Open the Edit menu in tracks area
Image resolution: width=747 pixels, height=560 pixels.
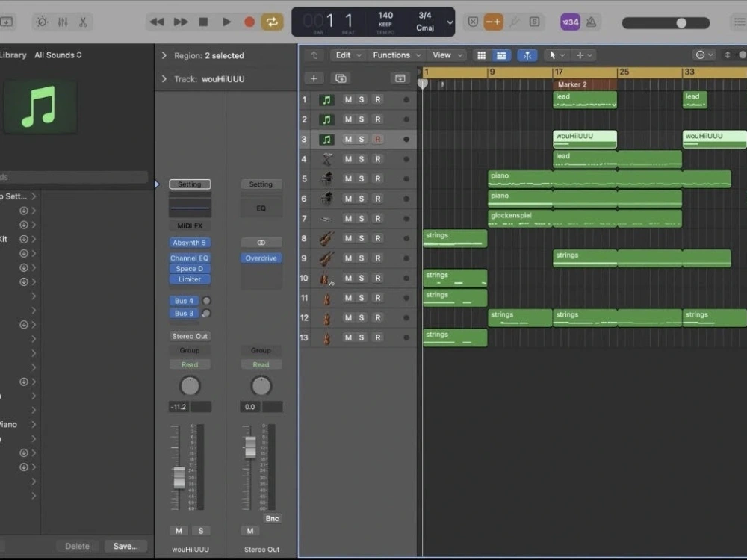[x=348, y=55]
